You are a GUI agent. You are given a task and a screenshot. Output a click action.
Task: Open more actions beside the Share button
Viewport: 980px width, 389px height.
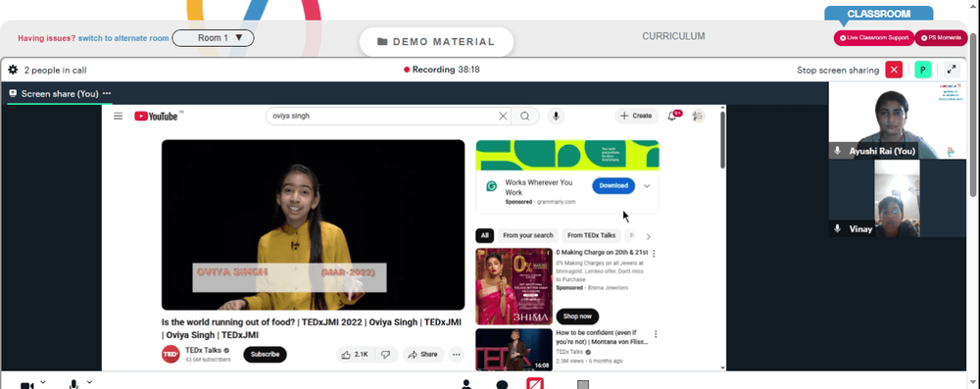(x=457, y=355)
